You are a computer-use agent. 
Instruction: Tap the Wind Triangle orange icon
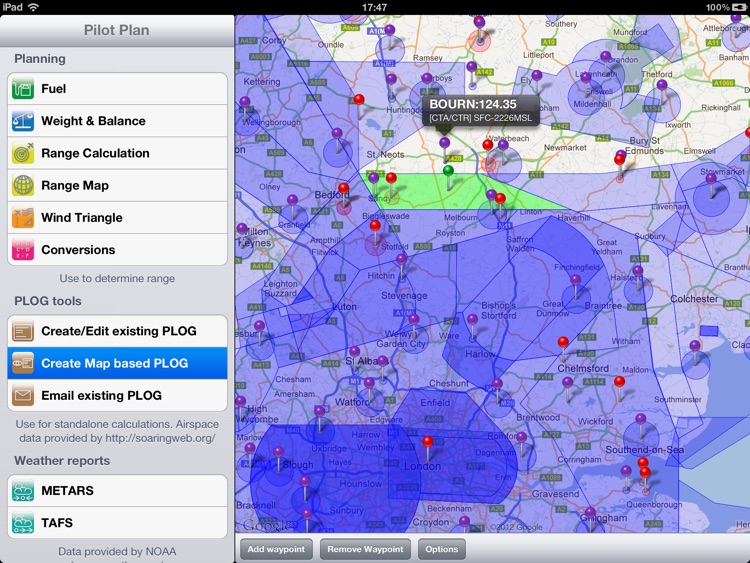[23, 218]
